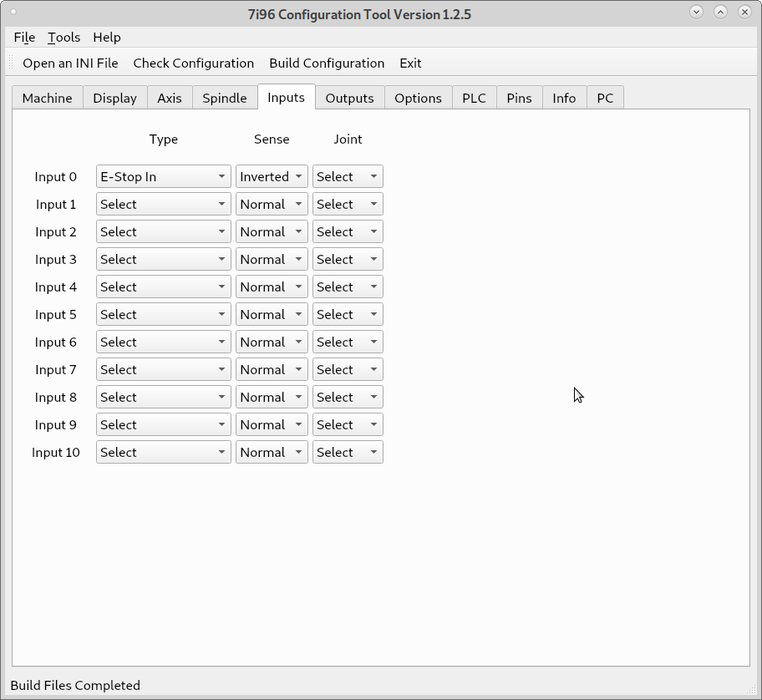Switch to the Options tab
The image size is (762, 700).
coord(418,98)
